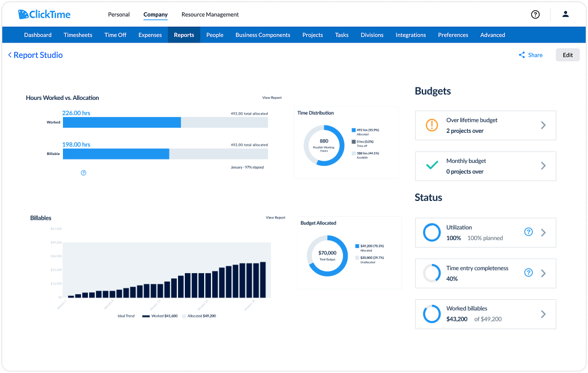Expand the Monthly budget card chevron
This screenshot has width=588, height=373.
pos(543,166)
